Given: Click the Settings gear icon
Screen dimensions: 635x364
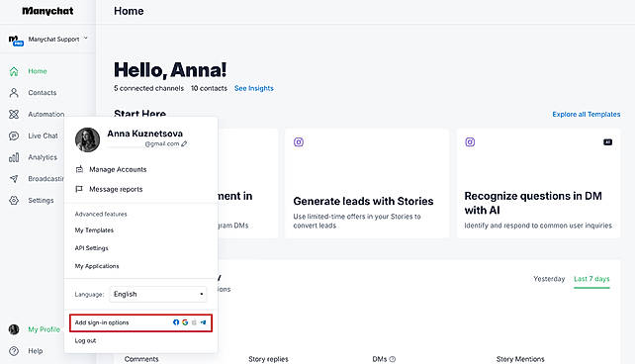Looking at the screenshot, I should [x=14, y=200].
